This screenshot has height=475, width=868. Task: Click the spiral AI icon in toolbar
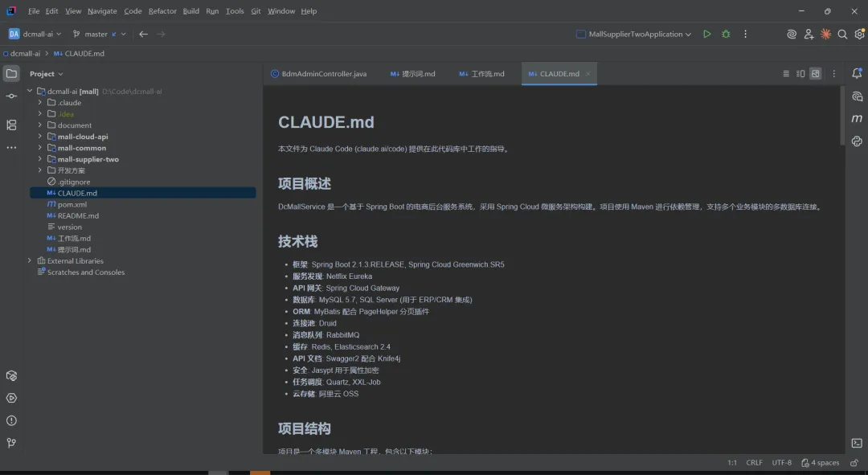point(792,35)
